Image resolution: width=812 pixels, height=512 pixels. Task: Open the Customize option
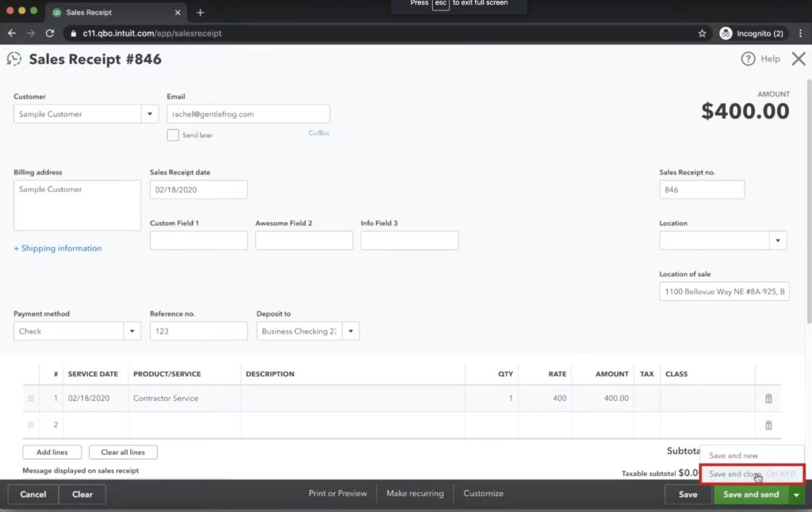click(483, 493)
